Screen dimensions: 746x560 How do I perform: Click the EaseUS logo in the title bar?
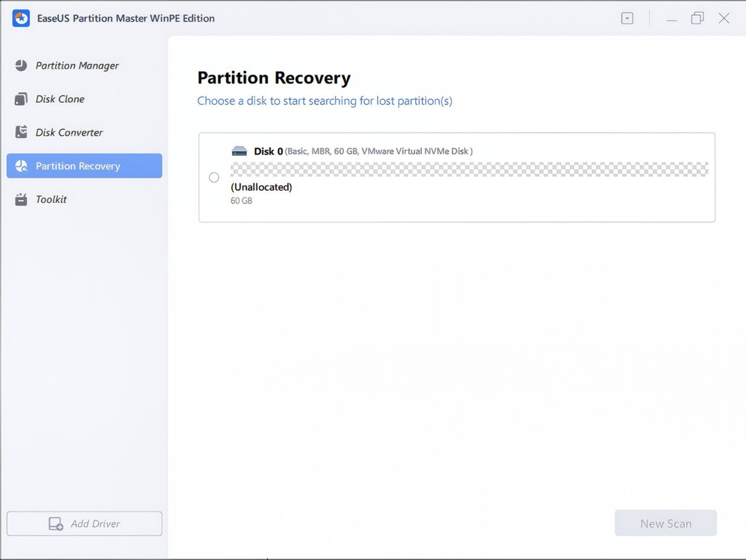click(x=20, y=18)
